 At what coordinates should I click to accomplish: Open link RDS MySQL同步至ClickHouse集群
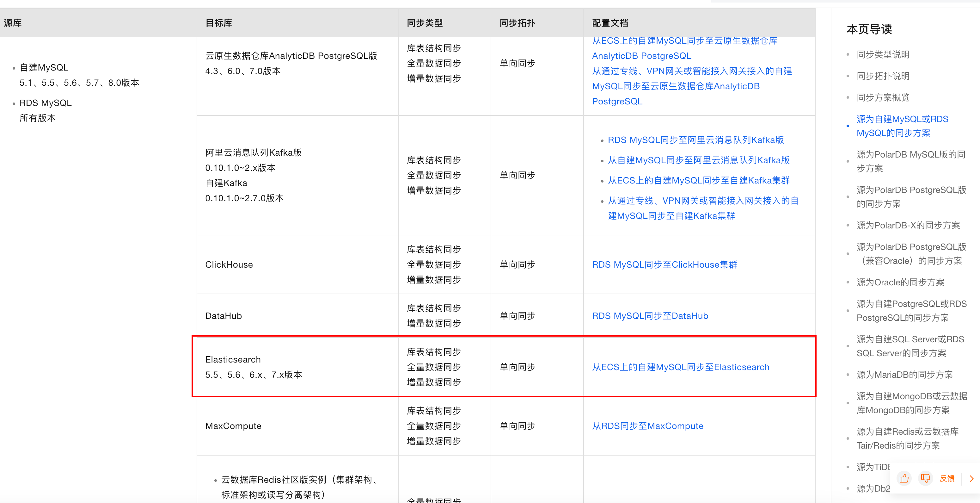click(665, 265)
